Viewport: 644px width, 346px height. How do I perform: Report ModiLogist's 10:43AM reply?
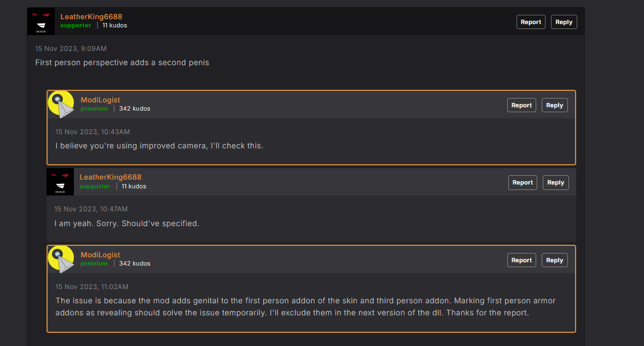point(521,105)
